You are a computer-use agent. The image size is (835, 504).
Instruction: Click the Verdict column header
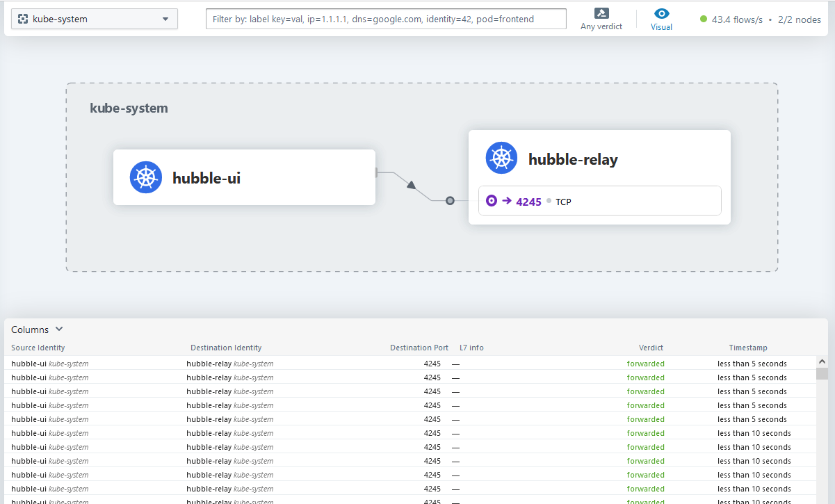(651, 348)
